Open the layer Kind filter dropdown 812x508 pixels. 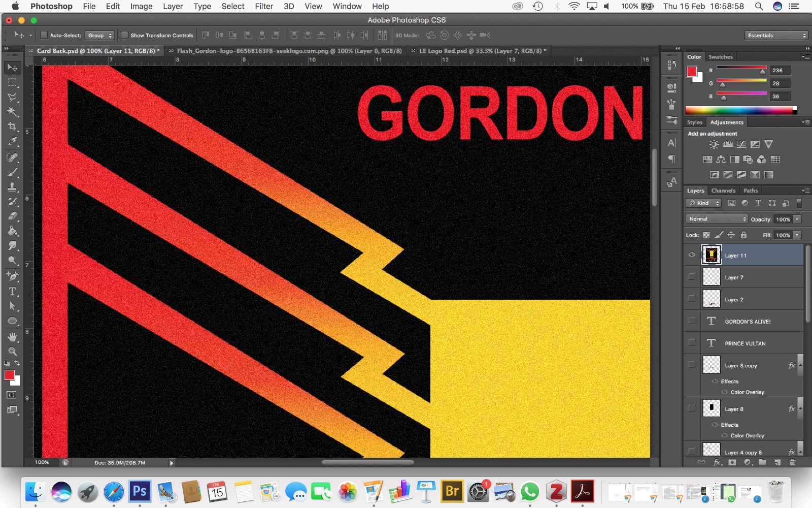(704, 203)
